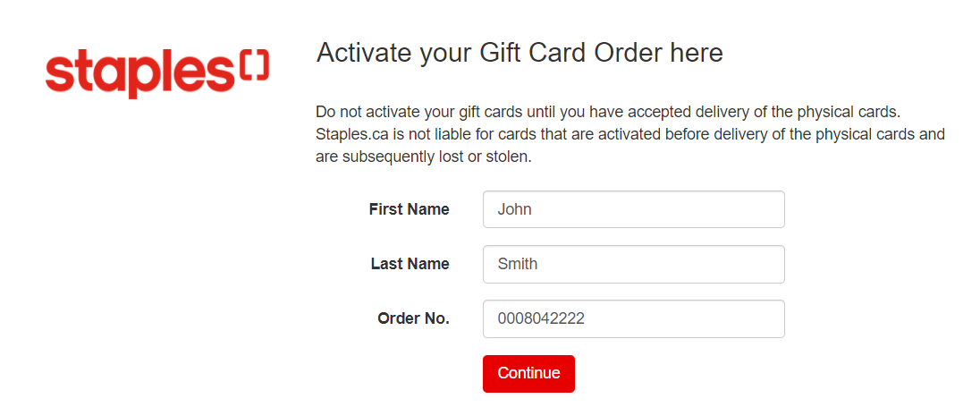The height and width of the screenshot is (407, 980).
Task: Click the Staples.ca text in disclaimer
Action: tap(350, 135)
